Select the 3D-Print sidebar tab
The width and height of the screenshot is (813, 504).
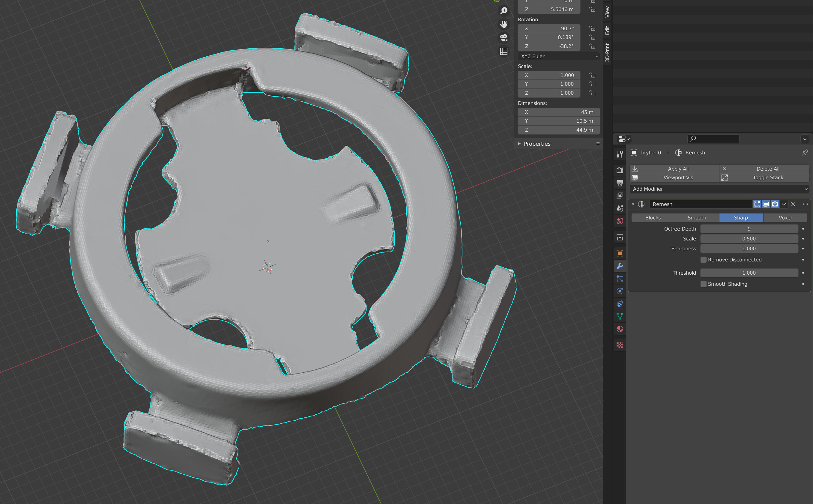607,52
